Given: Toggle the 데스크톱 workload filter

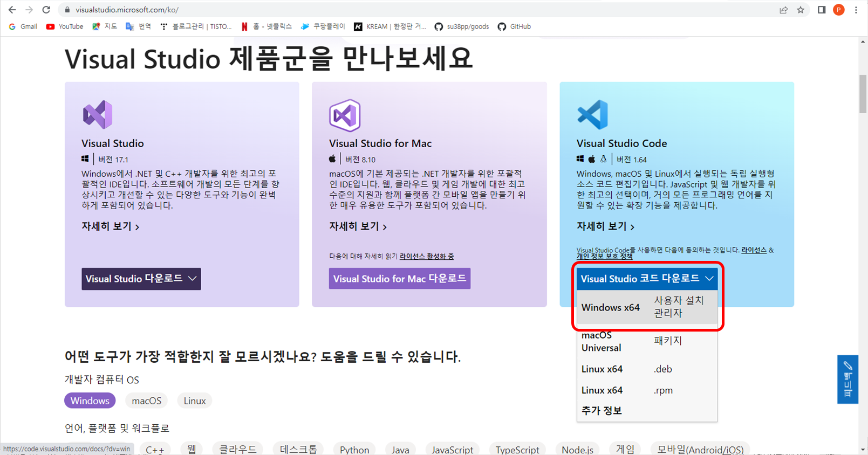Looking at the screenshot, I should pyautogui.click(x=298, y=449).
